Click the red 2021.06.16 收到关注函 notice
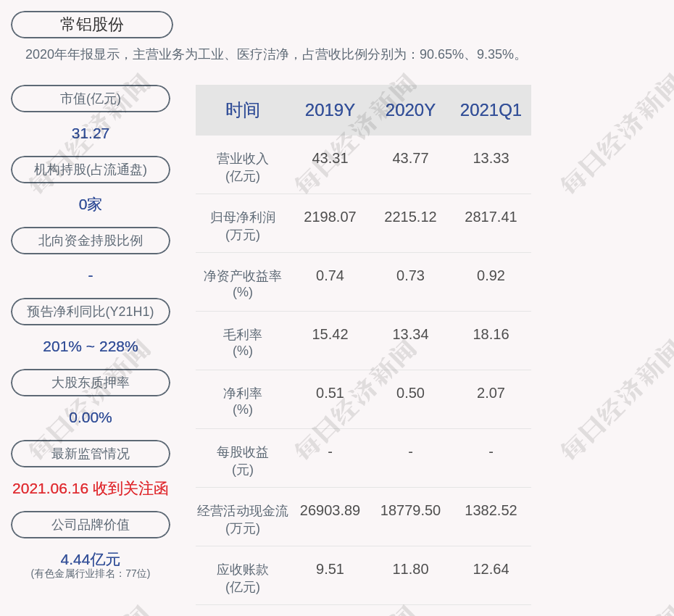The image size is (674, 616). [91, 488]
